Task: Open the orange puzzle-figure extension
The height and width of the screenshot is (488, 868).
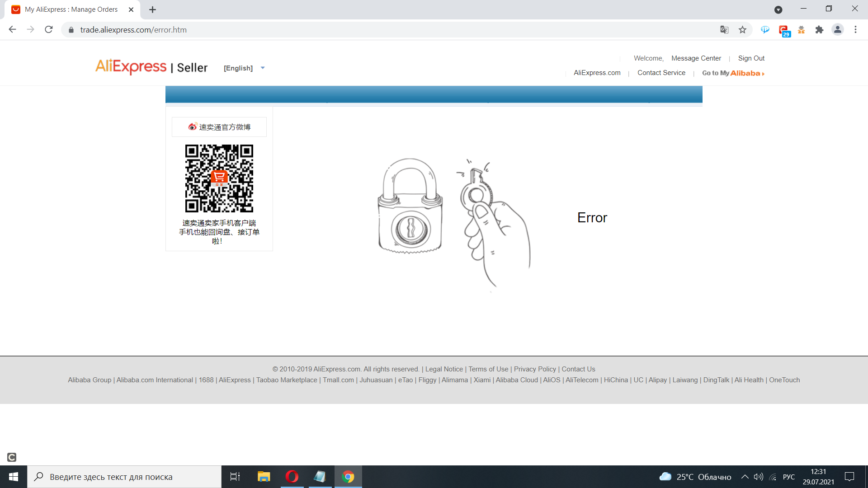Action: (x=801, y=30)
